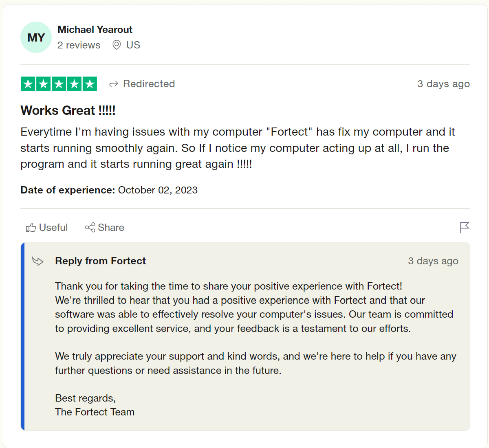This screenshot has width=489, height=448.
Task: Click the MY avatar circle
Action: tap(36, 37)
